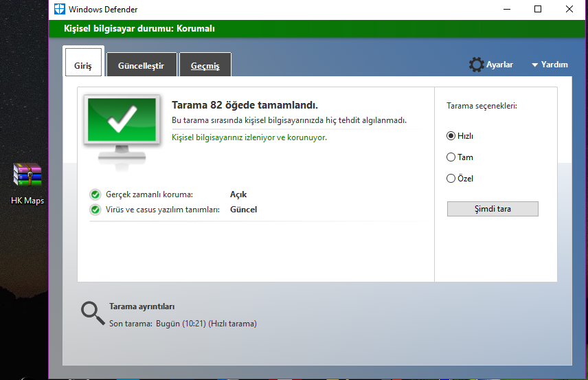Click 'Kişisel bilgisayarınız izleniyor ve korunuyor' text
Viewport: 588px width, 380px height.
coord(249,137)
